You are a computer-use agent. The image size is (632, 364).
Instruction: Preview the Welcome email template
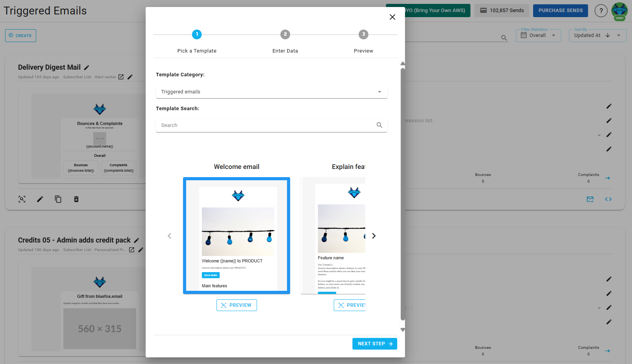236,305
